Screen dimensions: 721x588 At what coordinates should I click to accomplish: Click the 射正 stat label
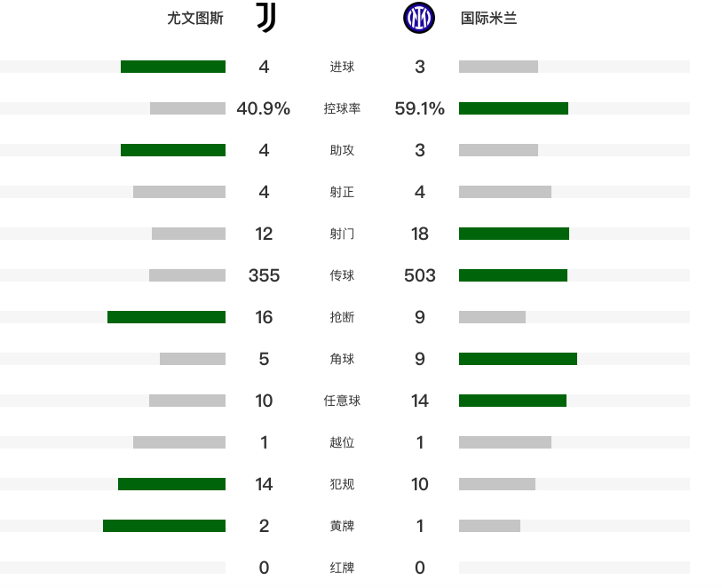342,192
